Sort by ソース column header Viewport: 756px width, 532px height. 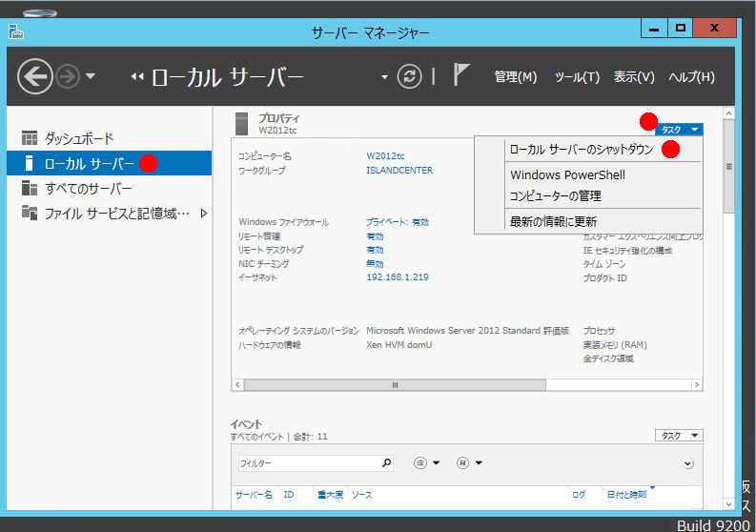click(361, 495)
